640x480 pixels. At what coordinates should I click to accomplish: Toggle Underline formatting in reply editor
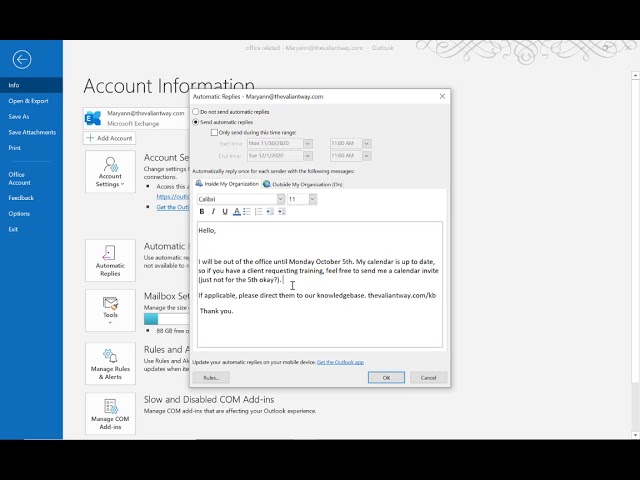pos(224,211)
